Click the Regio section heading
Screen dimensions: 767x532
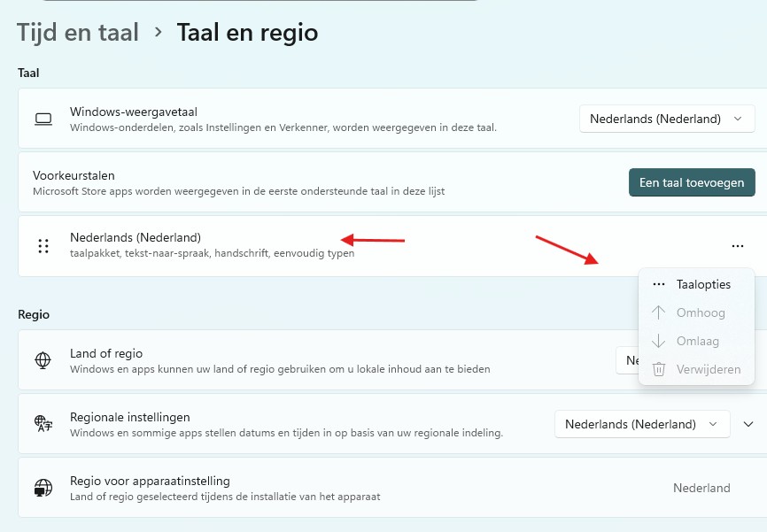34,314
